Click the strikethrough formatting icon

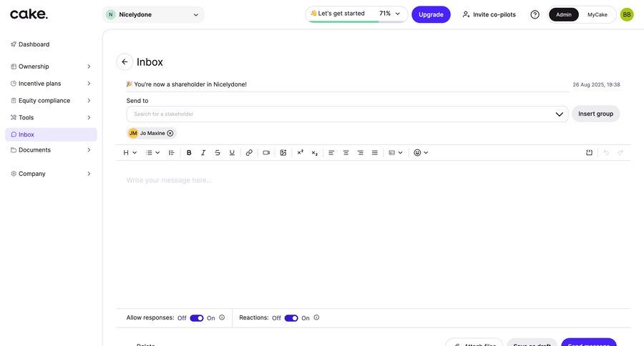click(218, 152)
